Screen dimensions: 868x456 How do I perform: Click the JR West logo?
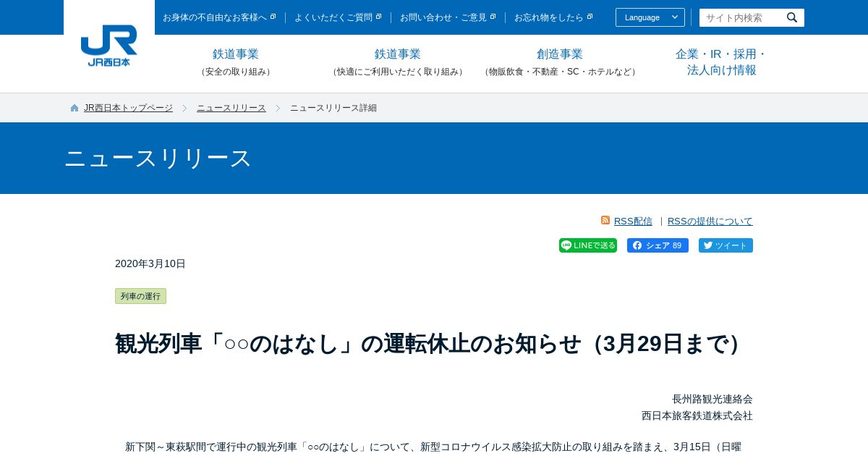pos(109,46)
